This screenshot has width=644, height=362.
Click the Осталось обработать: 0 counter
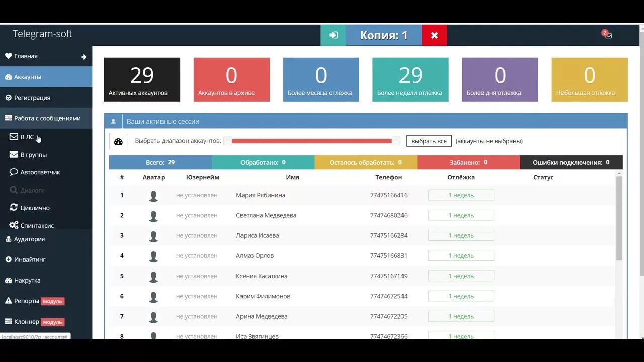[x=366, y=162]
